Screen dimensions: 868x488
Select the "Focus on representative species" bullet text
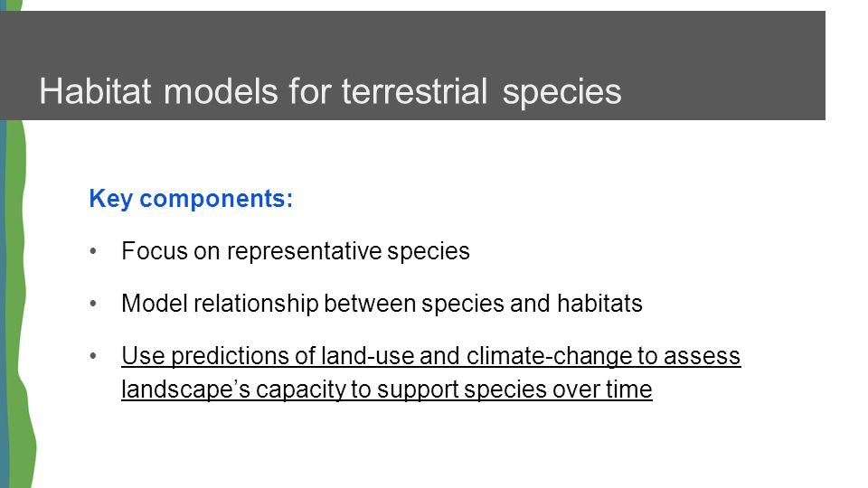(x=296, y=251)
